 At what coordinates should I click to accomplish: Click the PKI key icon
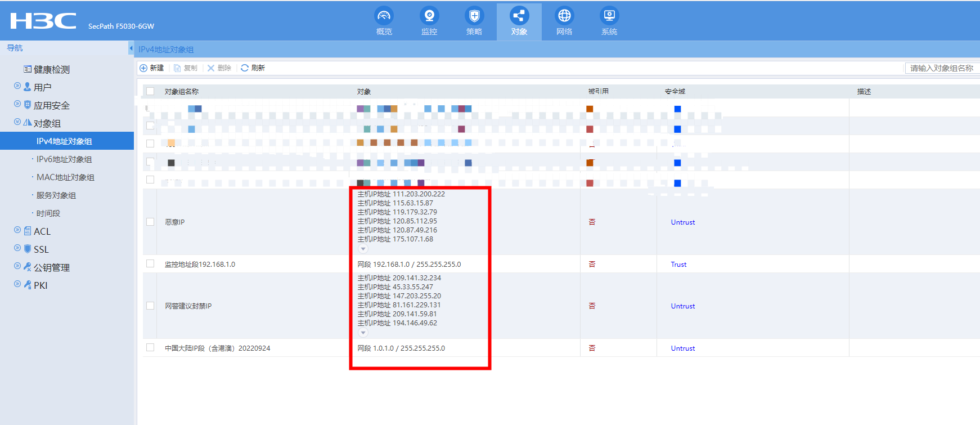pyautogui.click(x=27, y=285)
